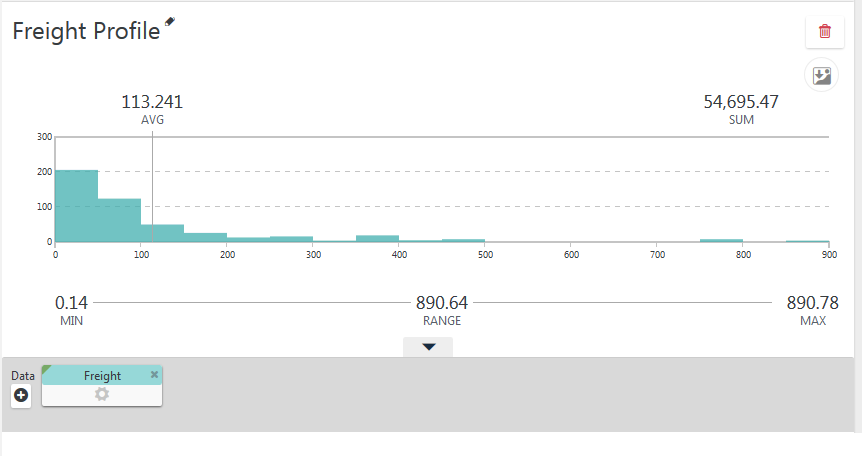Viewport: 862px width, 456px height.
Task: Click the RANGE value 890.64
Action: point(441,303)
